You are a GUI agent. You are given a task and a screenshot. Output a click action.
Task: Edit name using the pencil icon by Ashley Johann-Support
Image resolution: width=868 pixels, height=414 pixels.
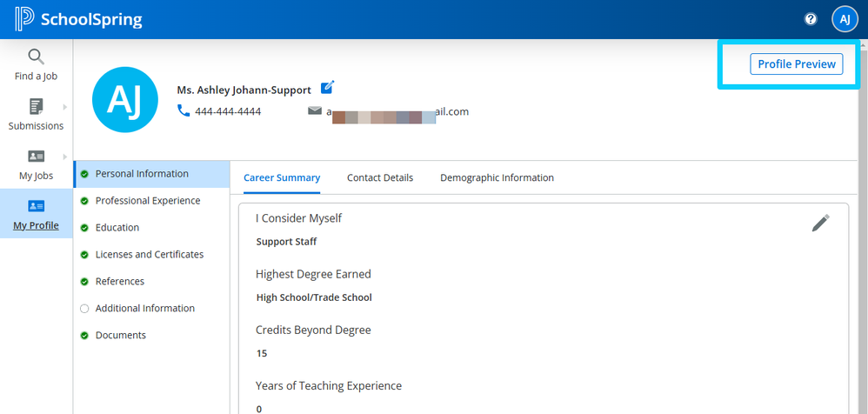[x=327, y=87]
